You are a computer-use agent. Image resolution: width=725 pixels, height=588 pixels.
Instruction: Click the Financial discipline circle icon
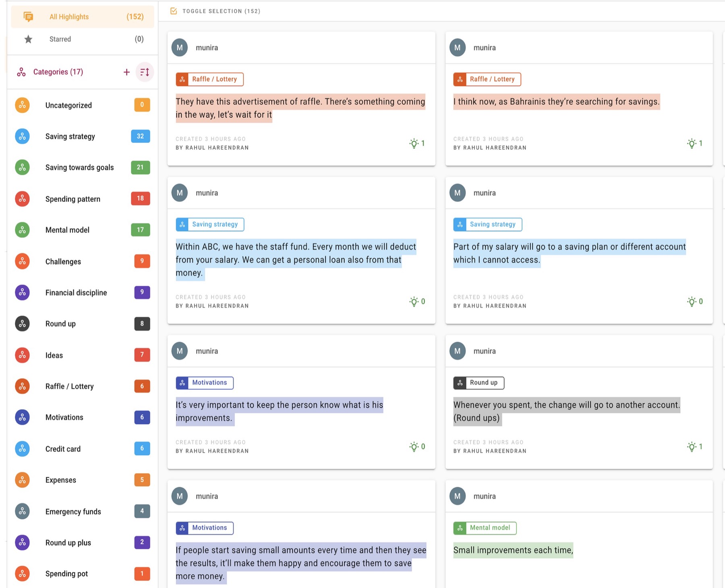tap(22, 293)
